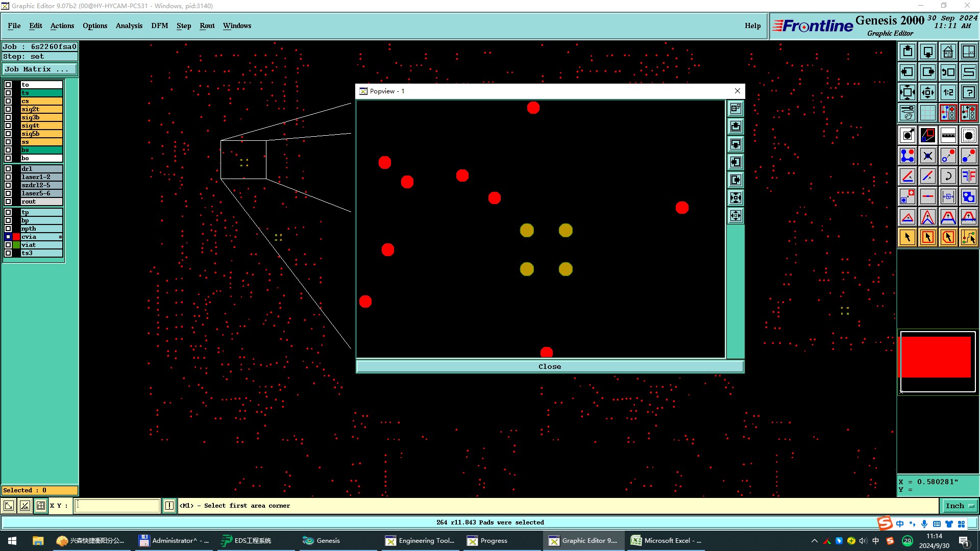This screenshot has width=980, height=551.
Task: Open the Options menu
Action: 95,26
